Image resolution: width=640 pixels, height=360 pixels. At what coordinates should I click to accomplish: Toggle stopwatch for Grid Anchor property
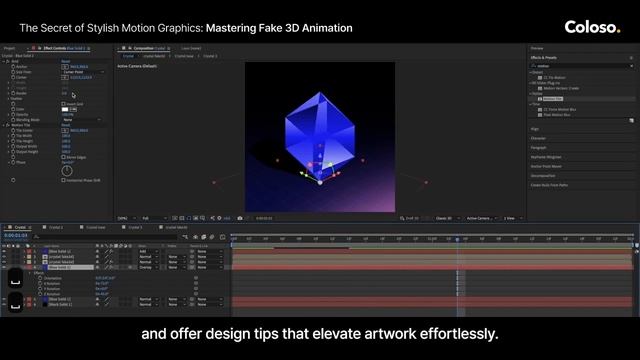13,67
